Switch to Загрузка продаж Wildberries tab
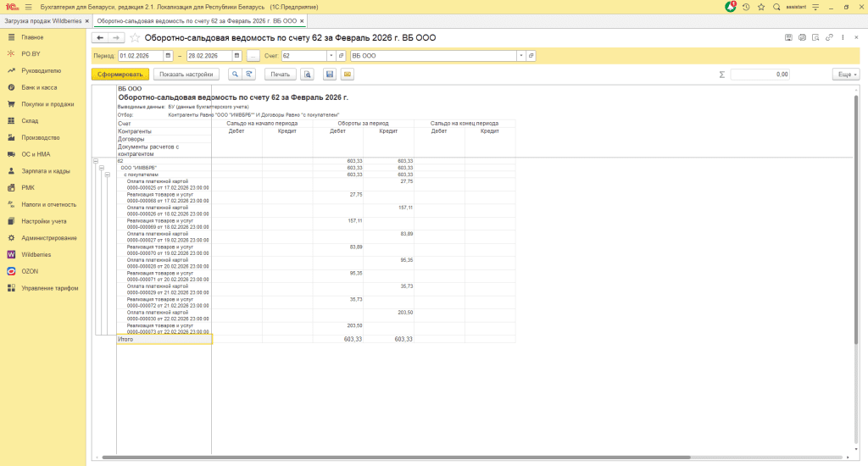The height and width of the screenshot is (466, 868). tap(42, 19)
